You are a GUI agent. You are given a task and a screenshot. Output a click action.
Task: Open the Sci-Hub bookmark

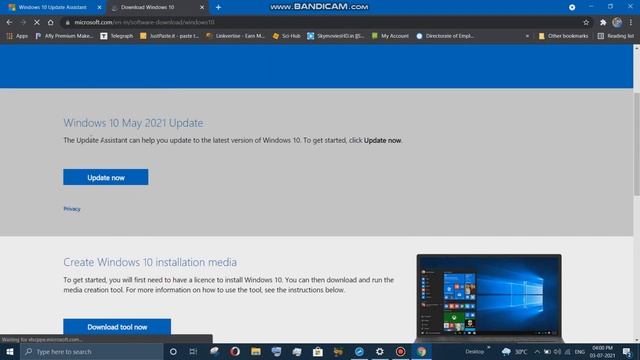[x=286, y=36]
